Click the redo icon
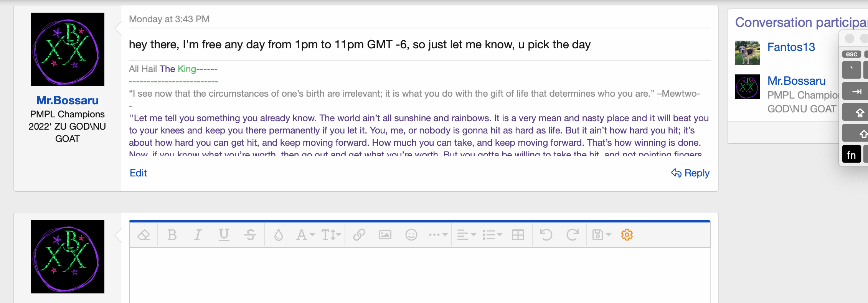 572,235
